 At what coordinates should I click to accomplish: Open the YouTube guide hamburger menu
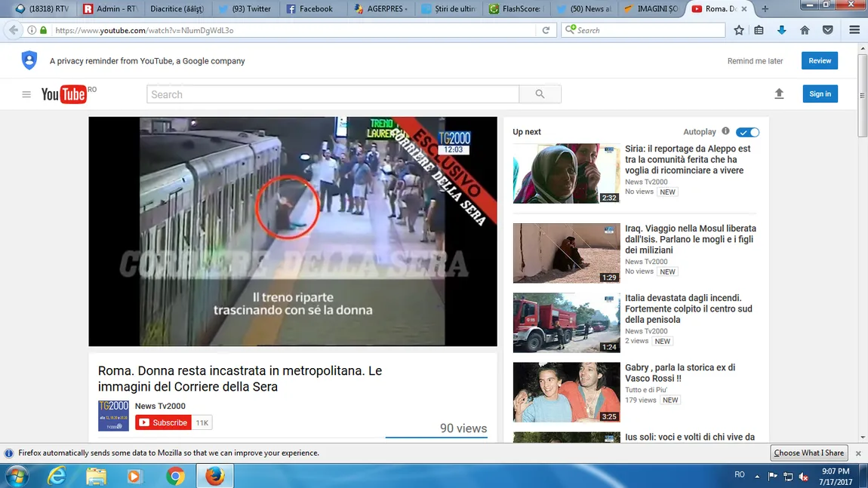click(x=26, y=94)
